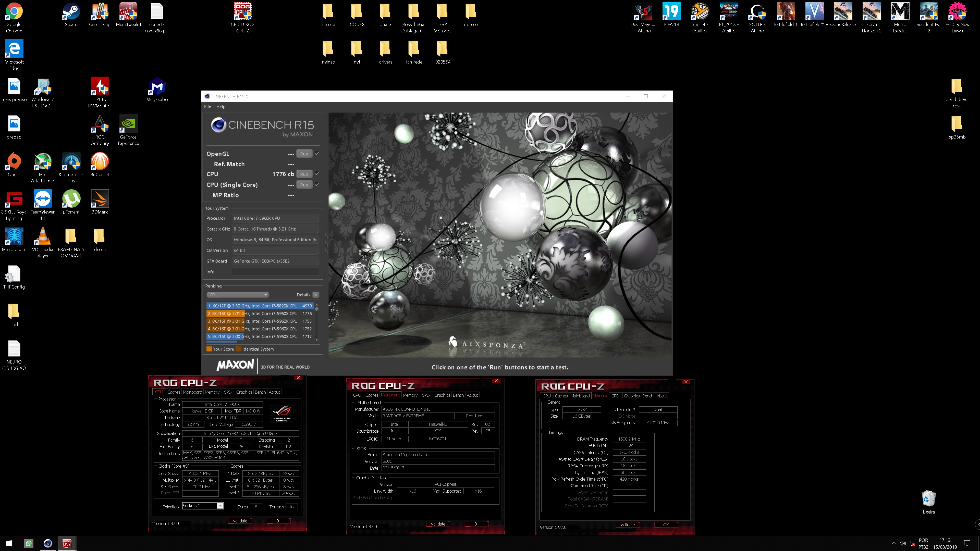Open About tab in middle CPU-Z window
Viewport: 980px width, 551px height.
click(x=472, y=395)
